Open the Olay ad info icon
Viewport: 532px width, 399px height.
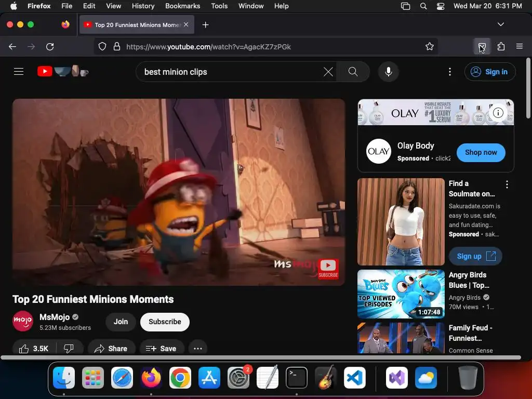(498, 113)
